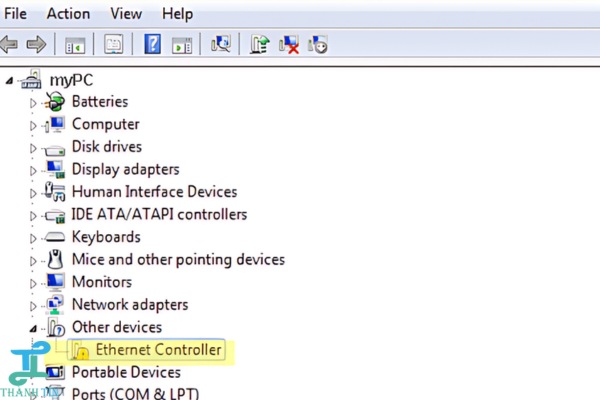Expand the Display adapters category arrow

(33, 170)
